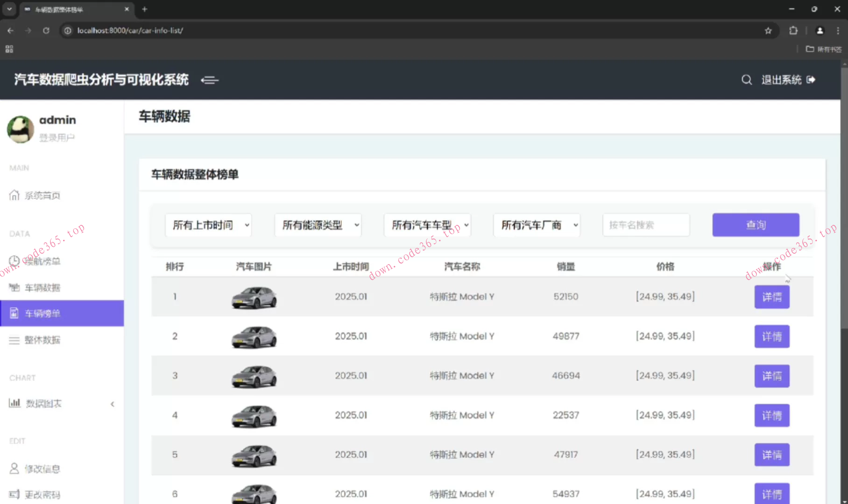Click 详情 button for rank 1 row

772,297
